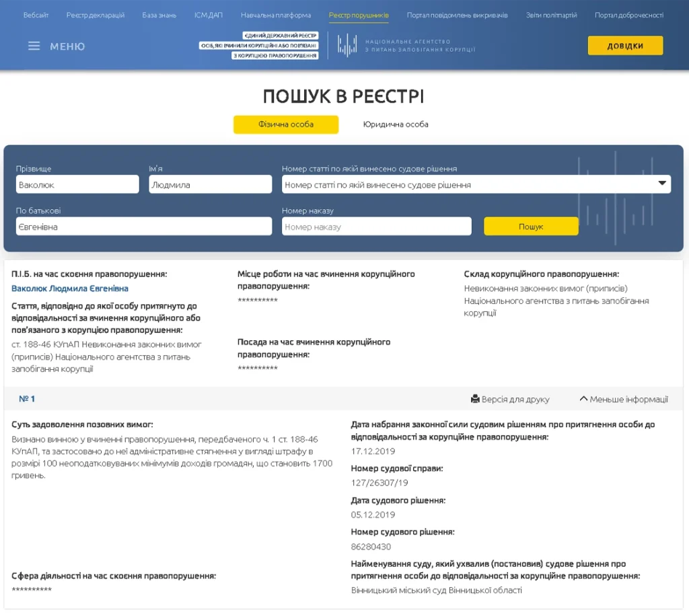Image resolution: width=689 pixels, height=616 pixels.
Task: Open 'Реєстр декларацій' in top navigation
Action: coord(96,15)
